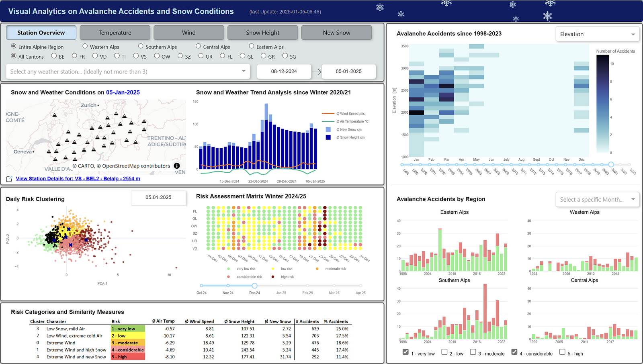Click the map attribution info icon
643x364 pixels.
click(x=177, y=166)
